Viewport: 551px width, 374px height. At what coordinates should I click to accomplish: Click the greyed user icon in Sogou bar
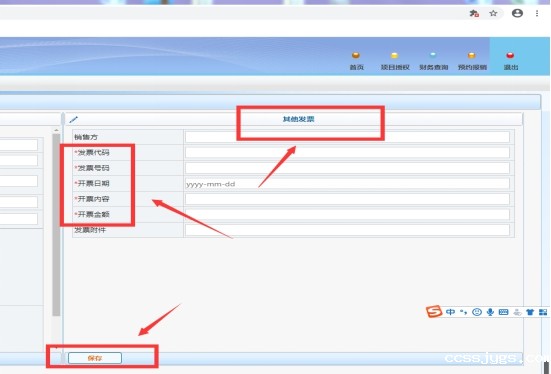pyautogui.click(x=517, y=312)
